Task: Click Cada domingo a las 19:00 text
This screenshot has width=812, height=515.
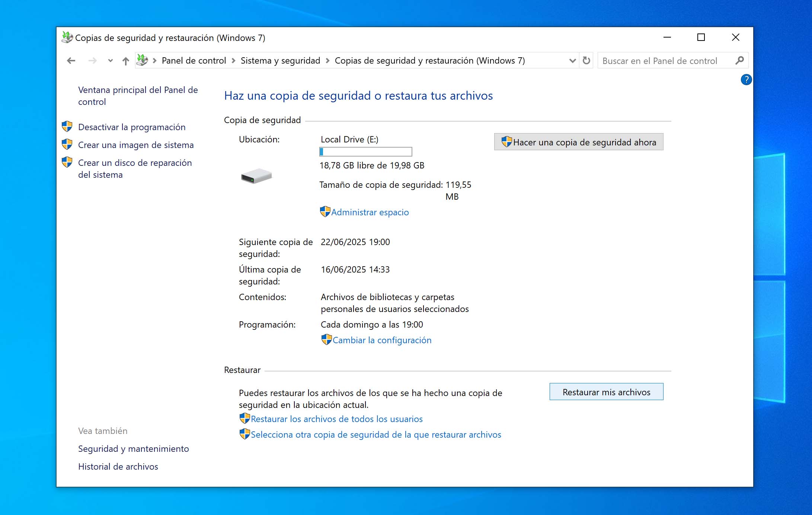Action: point(372,325)
